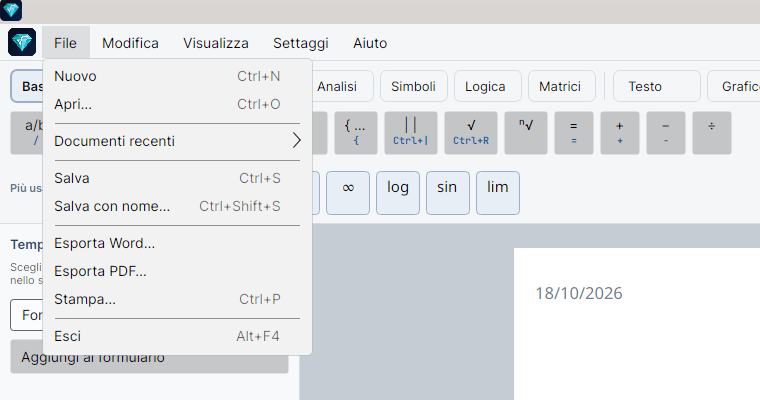The width and height of the screenshot is (760, 400).
Task: Insert the curly brace system symbol
Action: [x=356, y=133]
